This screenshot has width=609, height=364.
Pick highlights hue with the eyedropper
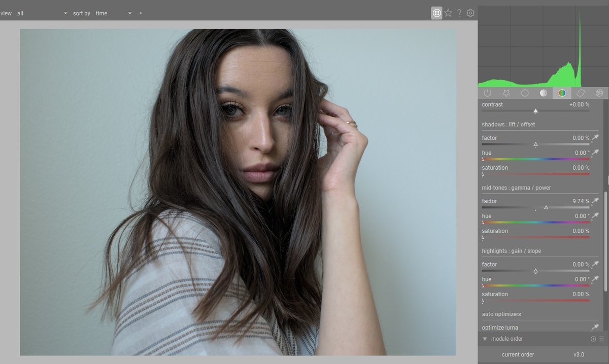pyautogui.click(x=595, y=279)
